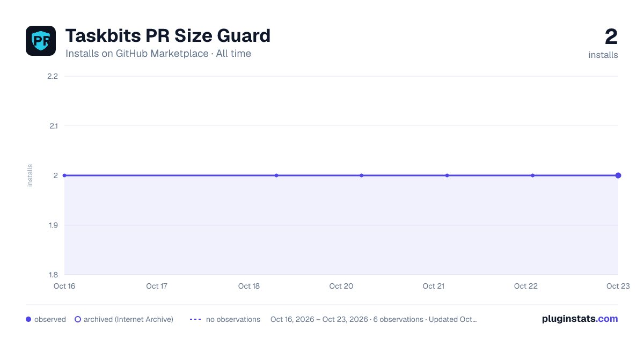Click the x-axis label Oct 18
The height and width of the screenshot is (338, 644).
249,286
